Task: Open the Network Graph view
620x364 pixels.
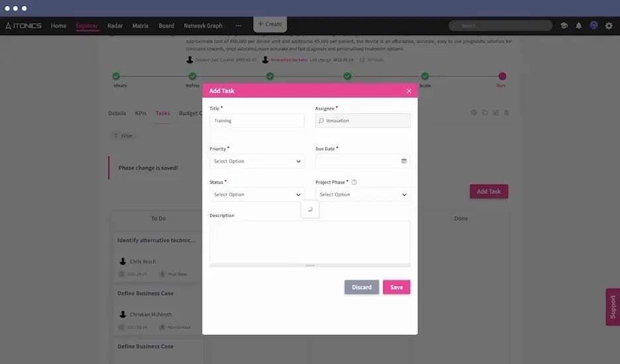Action: [x=203, y=26]
